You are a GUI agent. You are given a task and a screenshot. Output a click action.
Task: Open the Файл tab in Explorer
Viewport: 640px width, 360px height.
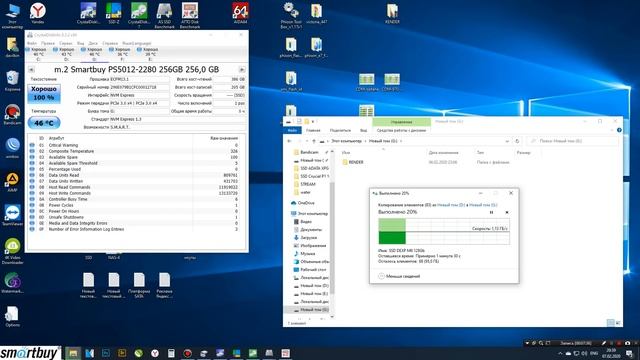(x=292, y=130)
